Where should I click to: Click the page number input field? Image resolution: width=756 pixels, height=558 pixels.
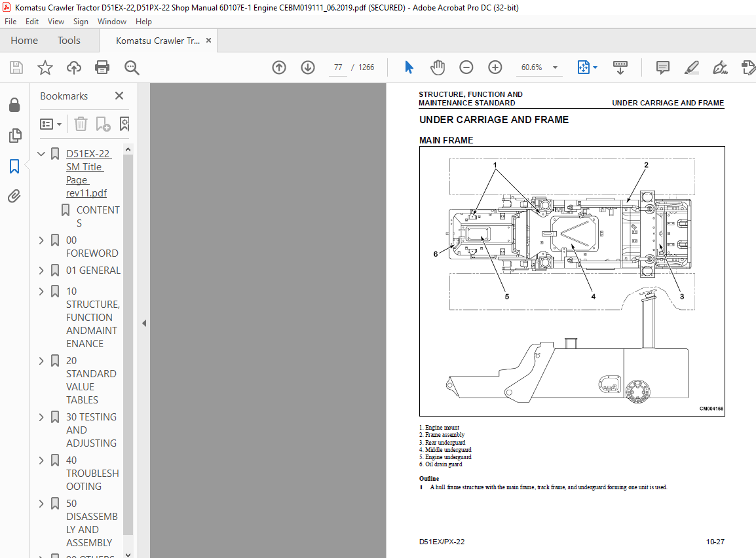pos(338,67)
